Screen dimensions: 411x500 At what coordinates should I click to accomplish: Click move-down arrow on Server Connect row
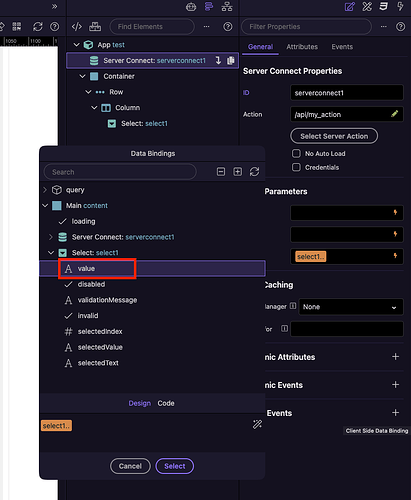pos(218,60)
